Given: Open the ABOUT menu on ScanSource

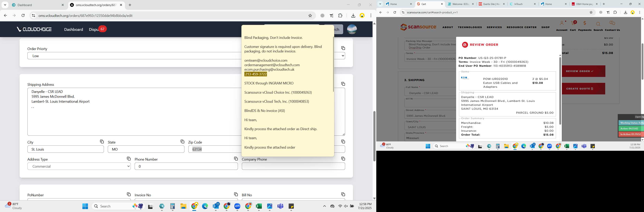Looking at the screenshot, I should [447, 27].
